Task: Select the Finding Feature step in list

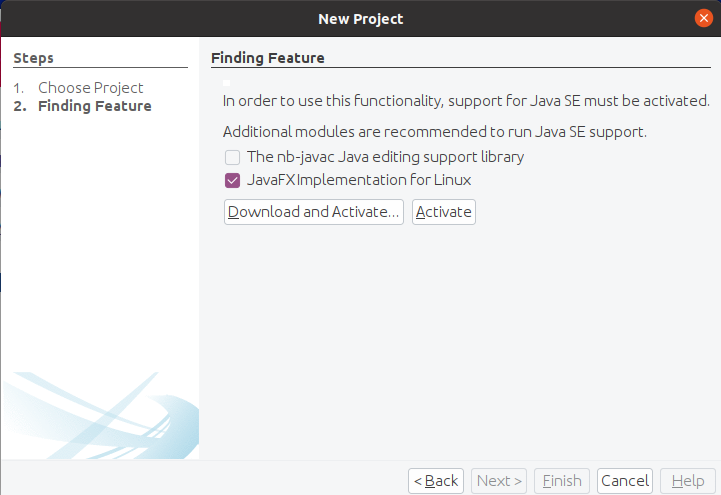Action: (94, 106)
